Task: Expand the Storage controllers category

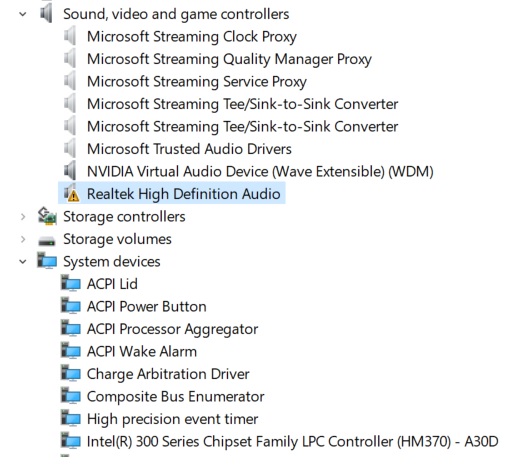Action: click(x=23, y=217)
